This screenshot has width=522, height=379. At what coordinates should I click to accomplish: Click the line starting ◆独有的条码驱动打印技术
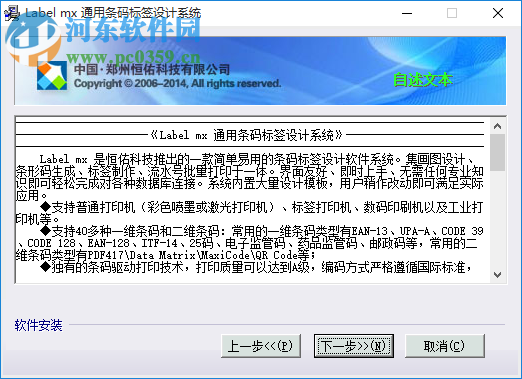tap(256, 267)
